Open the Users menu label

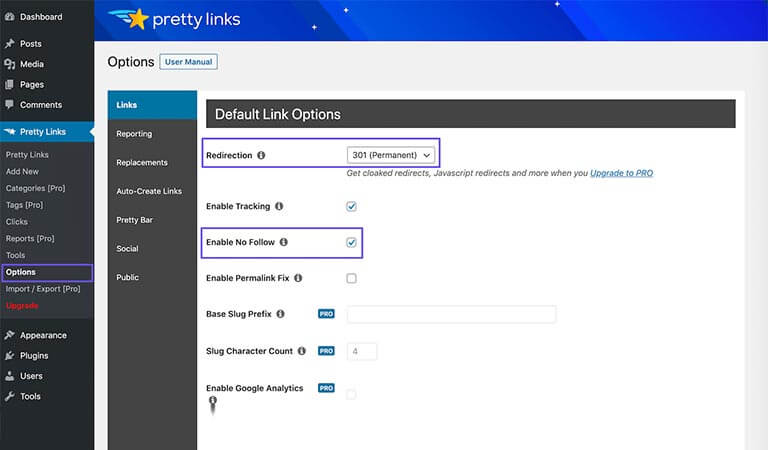31,376
